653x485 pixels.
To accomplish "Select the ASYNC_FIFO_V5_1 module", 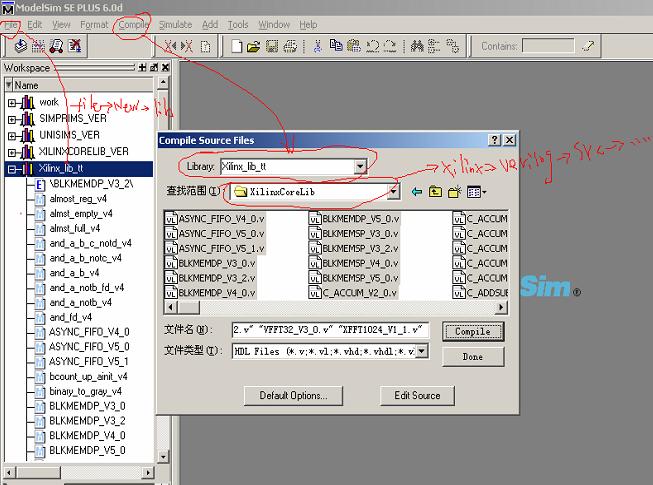I will click(x=89, y=361).
